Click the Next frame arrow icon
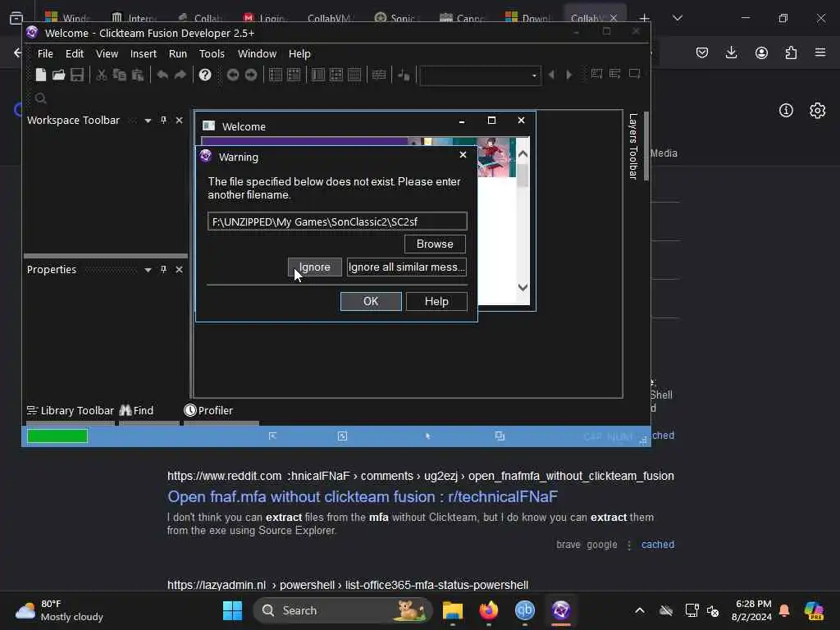Viewport: 840px width, 630px height. pos(569,75)
